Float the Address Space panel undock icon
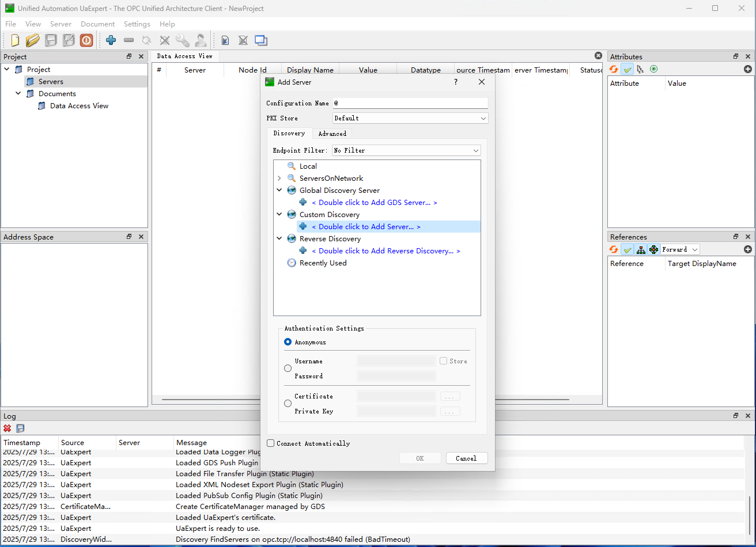This screenshot has height=547, width=756. tap(129, 237)
